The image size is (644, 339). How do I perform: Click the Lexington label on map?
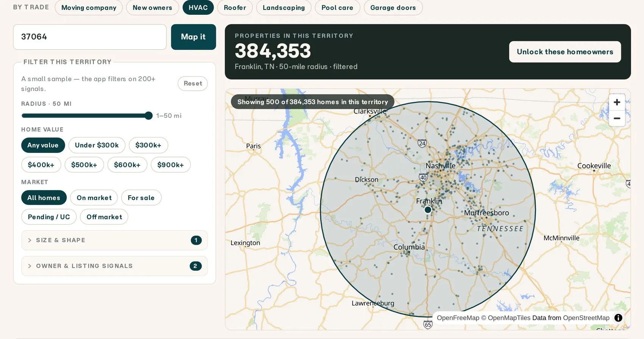click(x=245, y=243)
